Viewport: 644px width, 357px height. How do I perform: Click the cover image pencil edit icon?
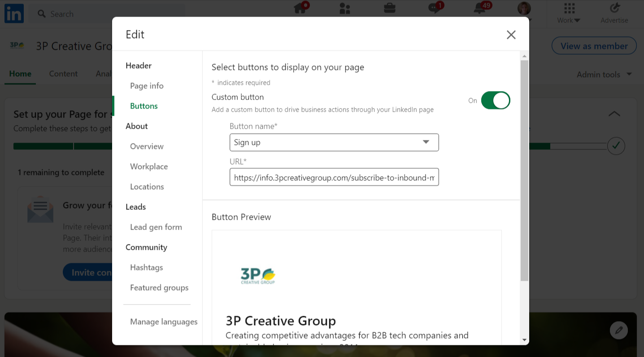point(619,330)
